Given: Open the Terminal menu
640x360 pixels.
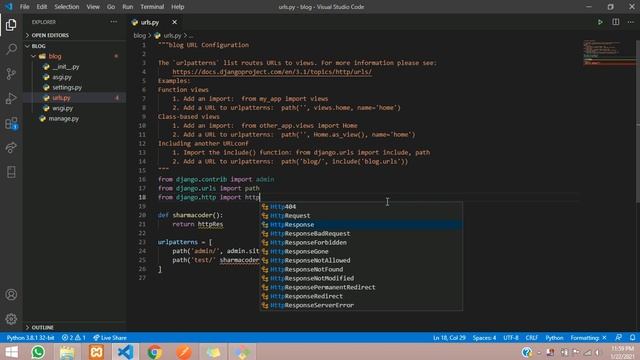Looking at the screenshot, I should click(152, 7).
